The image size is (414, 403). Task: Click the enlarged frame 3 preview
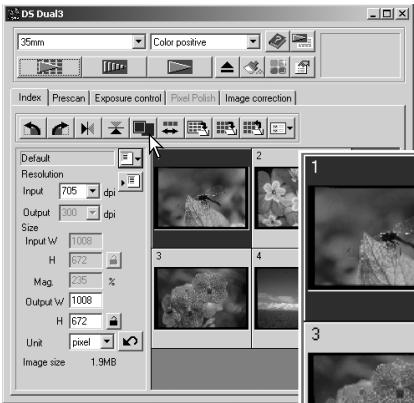pyautogui.click(x=359, y=363)
